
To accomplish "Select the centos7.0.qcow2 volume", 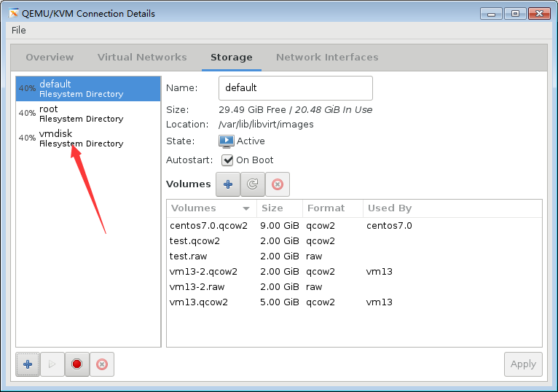I will click(x=354, y=226).
